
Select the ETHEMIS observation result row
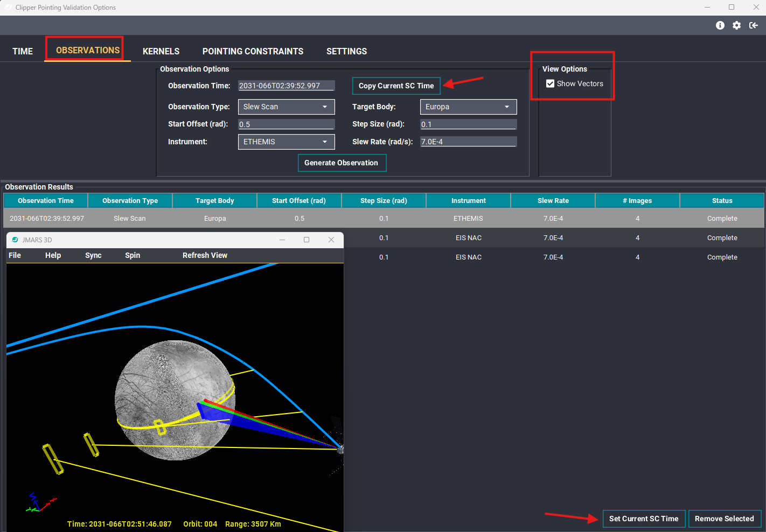384,218
